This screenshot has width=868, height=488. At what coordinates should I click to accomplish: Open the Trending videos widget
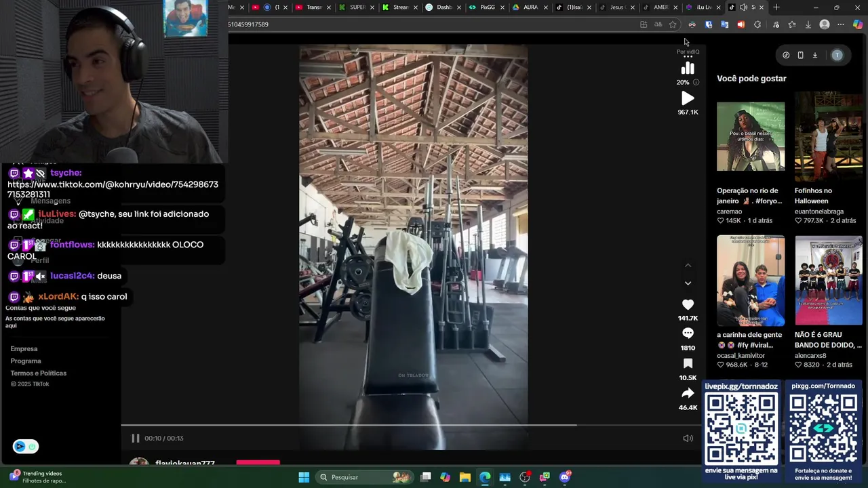(37, 477)
